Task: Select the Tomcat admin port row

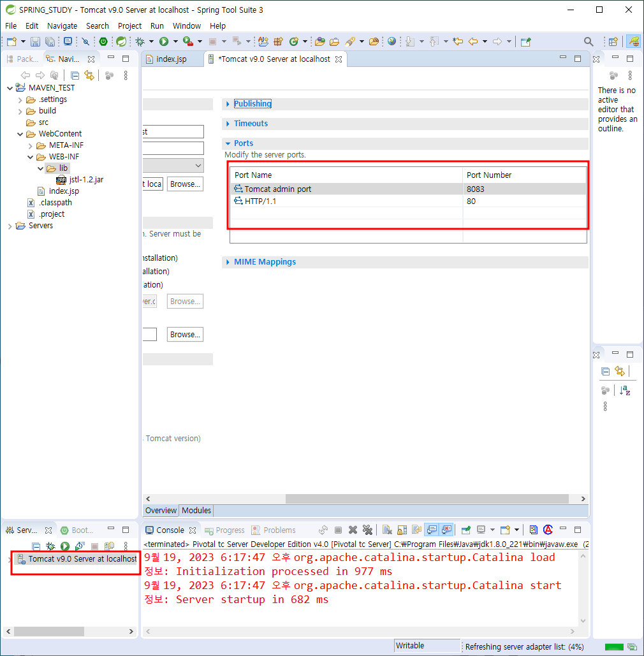Action: (408, 189)
